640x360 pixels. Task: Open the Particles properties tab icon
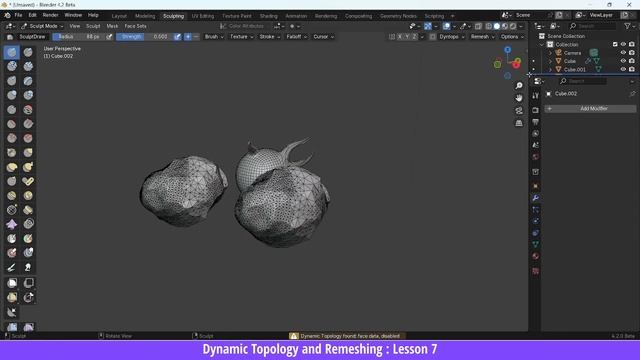pyautogui.click(x=536, y=209)
